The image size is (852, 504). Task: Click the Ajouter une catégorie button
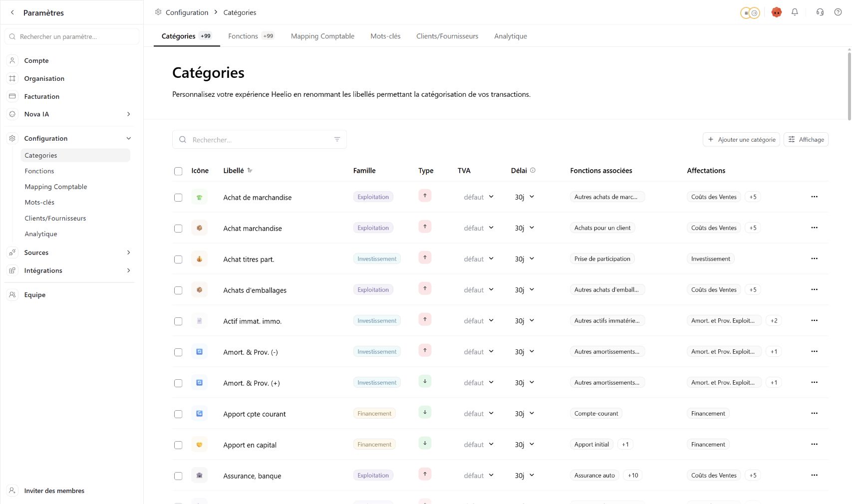coord(741,139)
